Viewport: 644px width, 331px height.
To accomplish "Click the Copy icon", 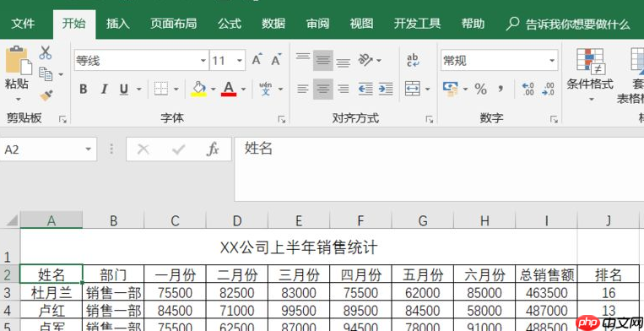I will click(46, 74).
